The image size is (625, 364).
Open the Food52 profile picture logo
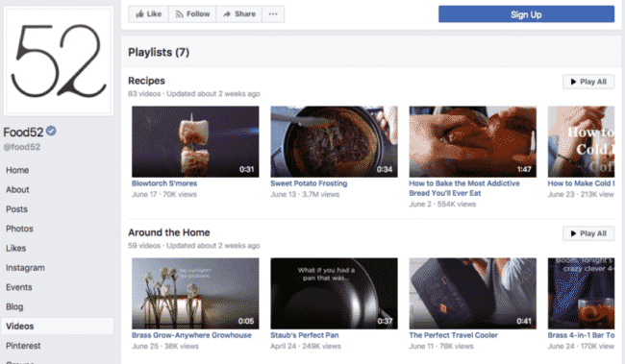coord(59,61)
